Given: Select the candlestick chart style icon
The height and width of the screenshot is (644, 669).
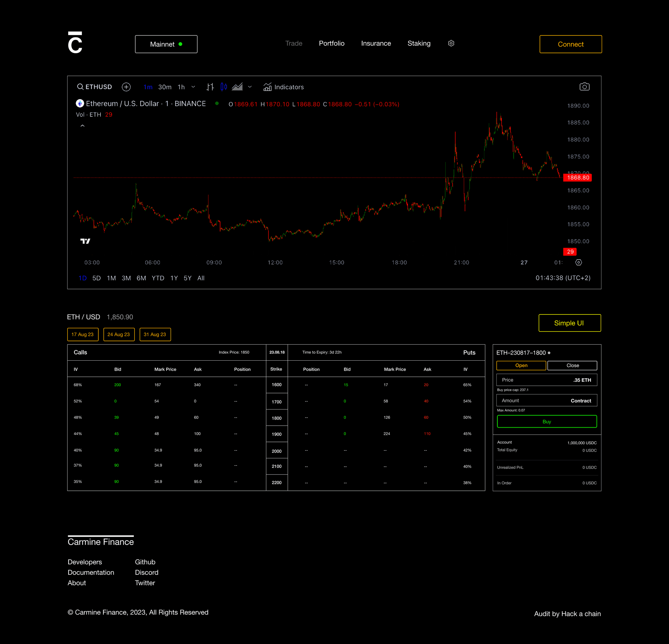Looking at the screenshot, I should [x=224, y=87].
